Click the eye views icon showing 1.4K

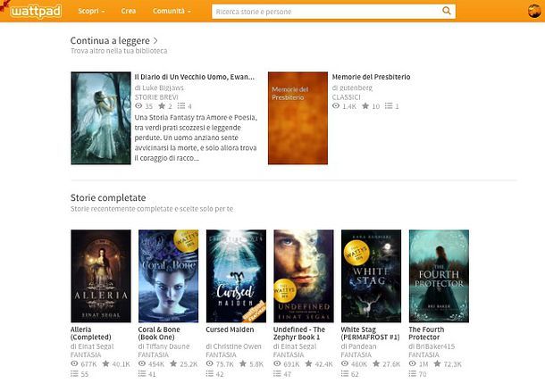[336, 105]
